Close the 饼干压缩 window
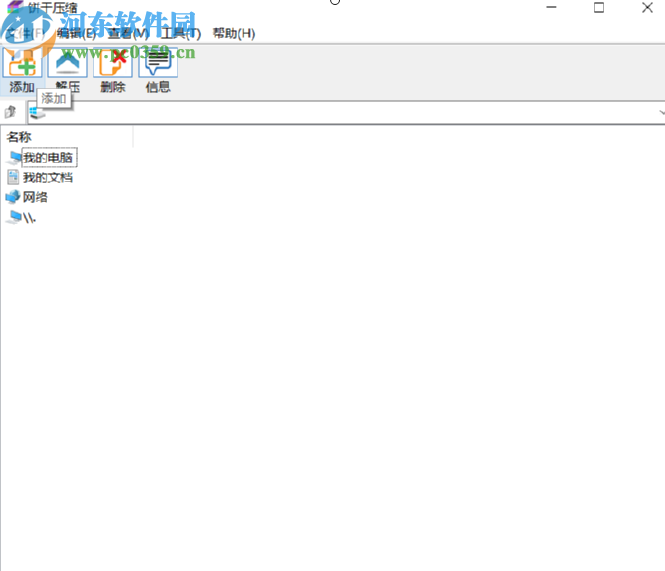This screenshot has width=665, height=571. [x=647, y=7]
